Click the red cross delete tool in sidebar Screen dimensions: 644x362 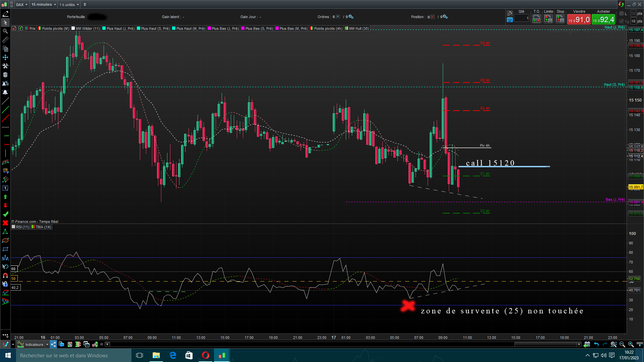tap(5, 223)
